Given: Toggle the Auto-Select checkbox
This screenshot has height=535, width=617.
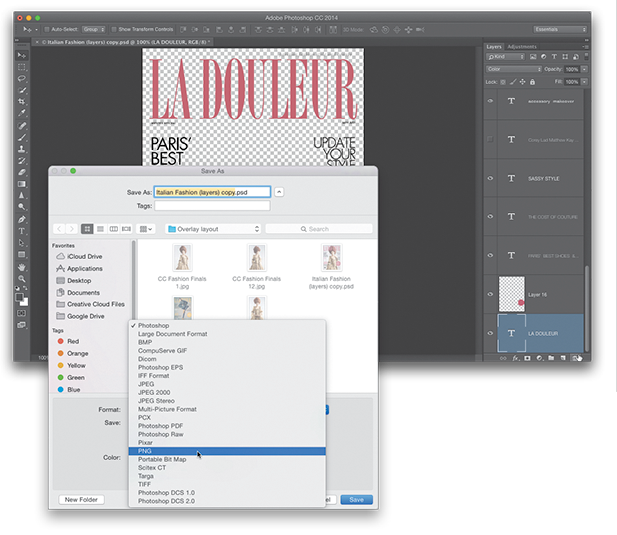Looking at the screenshot, I should point(46,30).
